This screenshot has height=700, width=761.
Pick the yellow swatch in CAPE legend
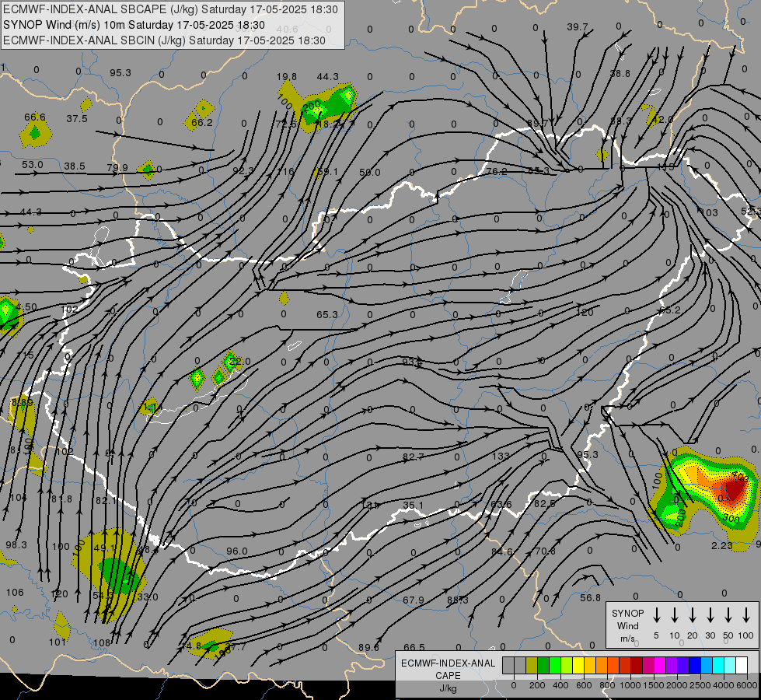click(x=578, y=666)
